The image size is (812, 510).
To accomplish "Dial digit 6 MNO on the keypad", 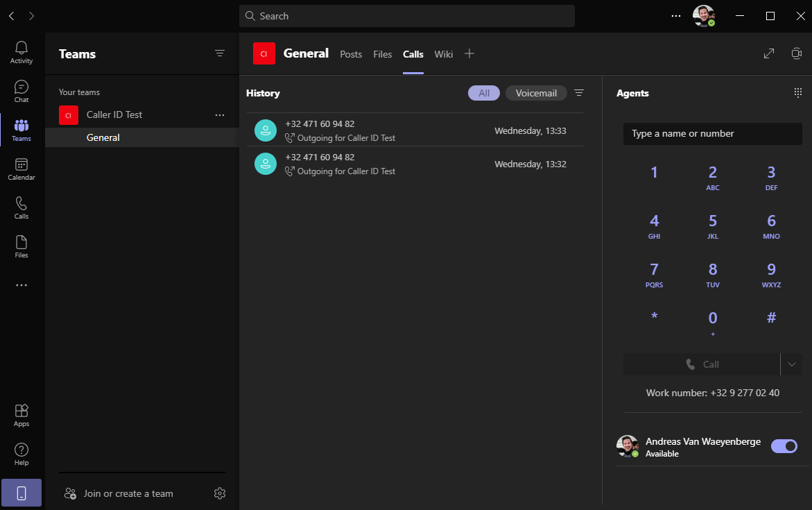I will coord(771,226).
